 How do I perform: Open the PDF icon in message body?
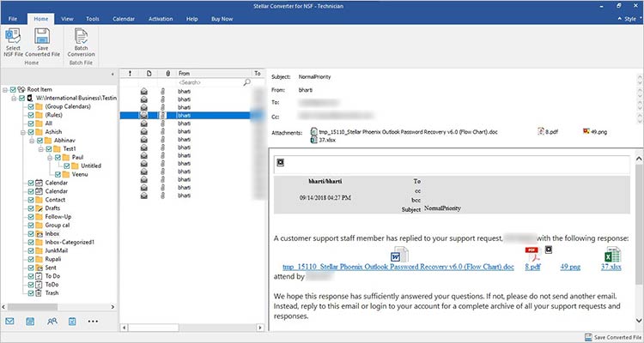(x=532, y=255)
